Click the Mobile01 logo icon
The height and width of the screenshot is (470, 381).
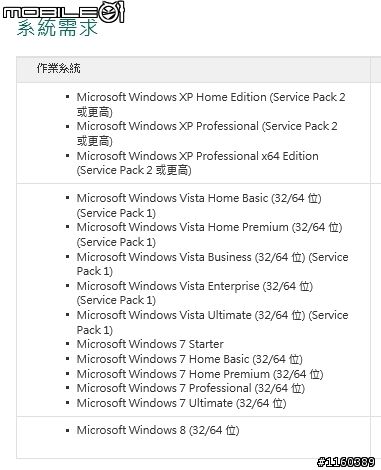(x=64, y=12)
